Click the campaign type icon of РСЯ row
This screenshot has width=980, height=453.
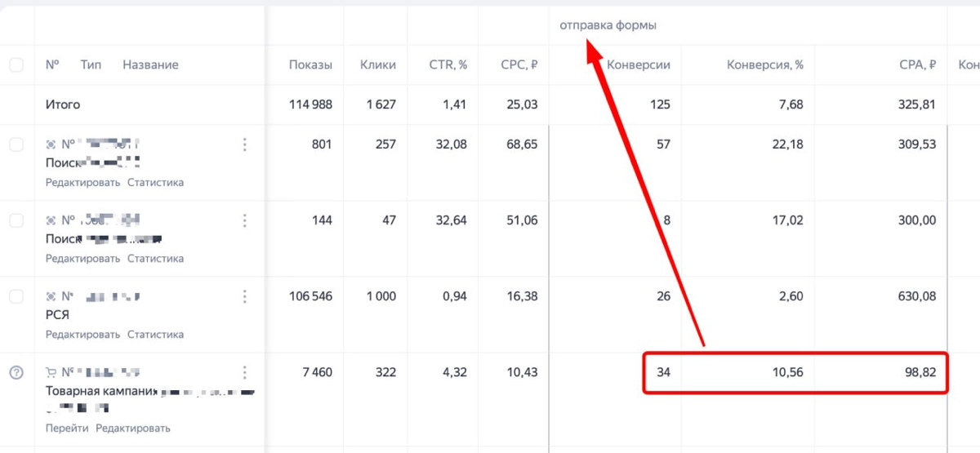tap(51, 296)
